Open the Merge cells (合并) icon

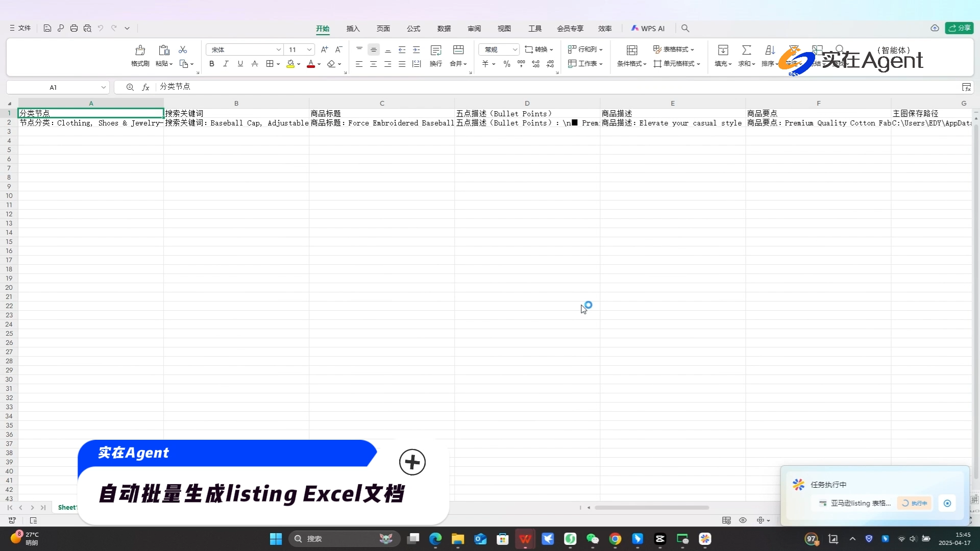click(458, 51)
